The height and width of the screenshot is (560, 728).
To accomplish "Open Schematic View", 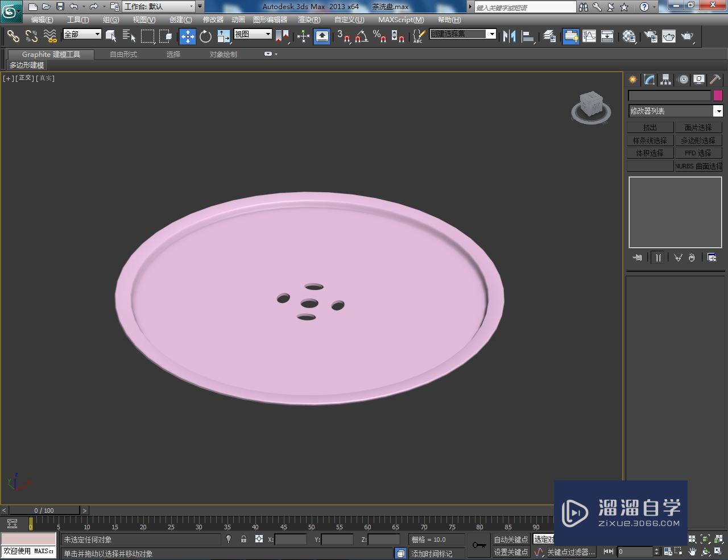I will tap(607, 36).
